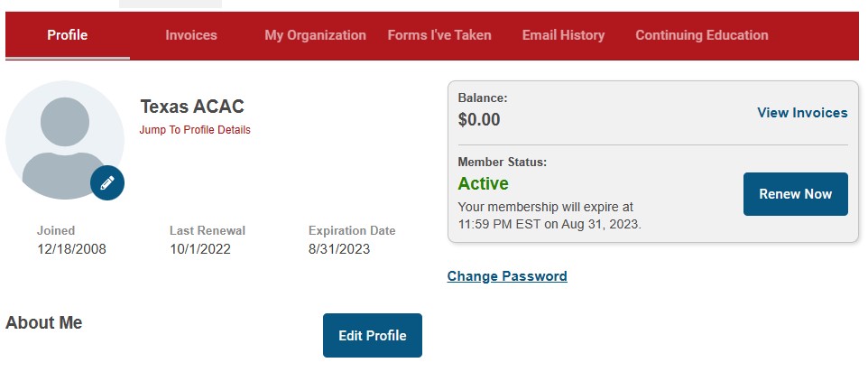This screenshot has width=868, height=372.
Task: Click the Last Renewal date 10/1/2022
Action: pyautogui.click(x=199, y=249)
